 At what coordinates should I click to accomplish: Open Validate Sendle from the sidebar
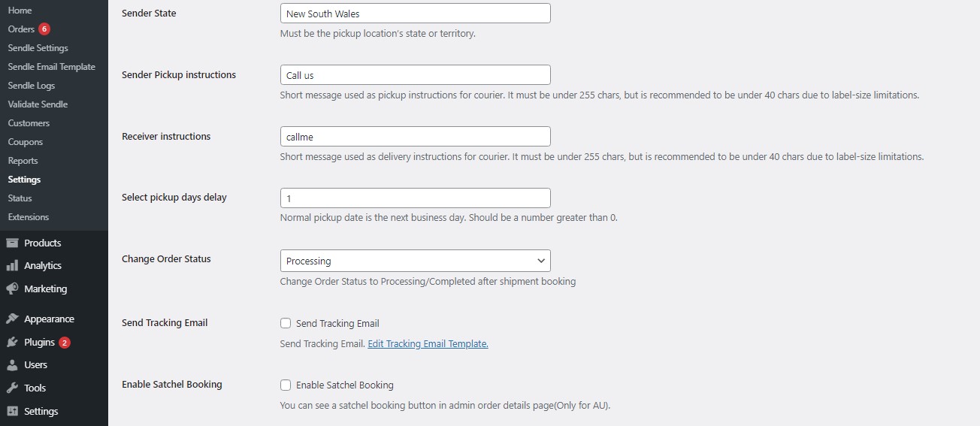[38, 104]
